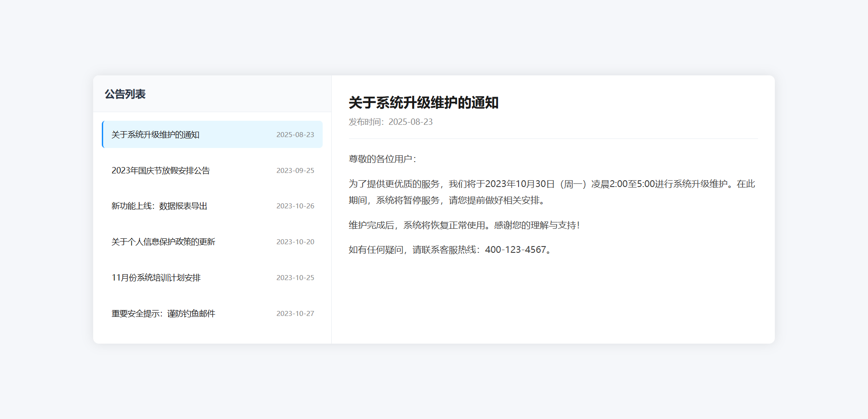Click the 2023-10-27 date in the list
This screenshot has width=868, height=419.
(295, 314)
